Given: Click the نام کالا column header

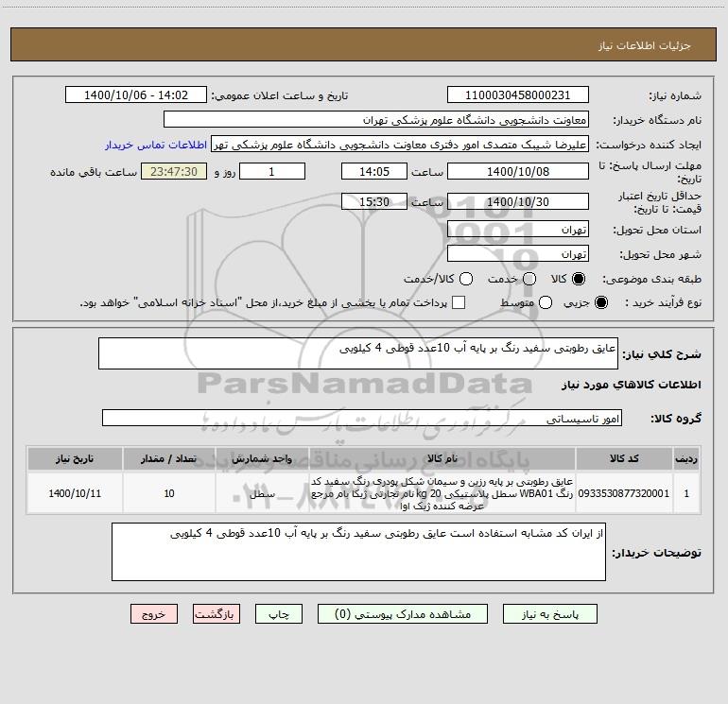Looking at the screenshot, I should (442, 458).
